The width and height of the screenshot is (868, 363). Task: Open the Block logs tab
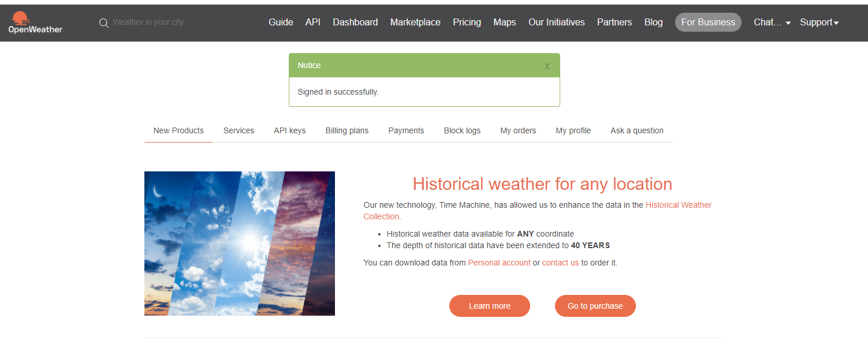click(x=462, y=130)
